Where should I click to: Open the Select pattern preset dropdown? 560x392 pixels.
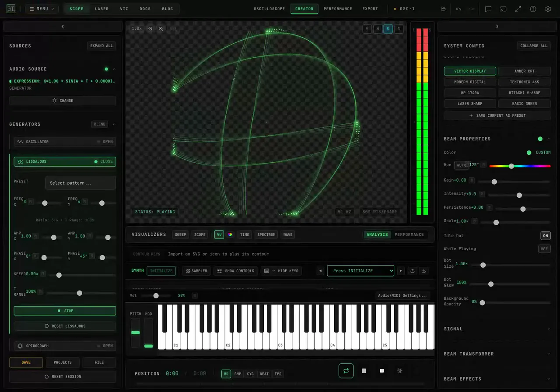pyautogui.click(x=80, y=183)
